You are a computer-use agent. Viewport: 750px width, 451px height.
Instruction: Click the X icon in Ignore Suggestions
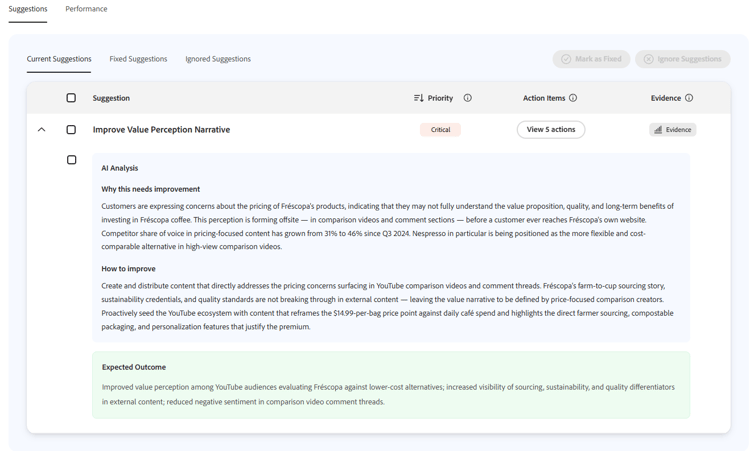(x=649, y=59)
